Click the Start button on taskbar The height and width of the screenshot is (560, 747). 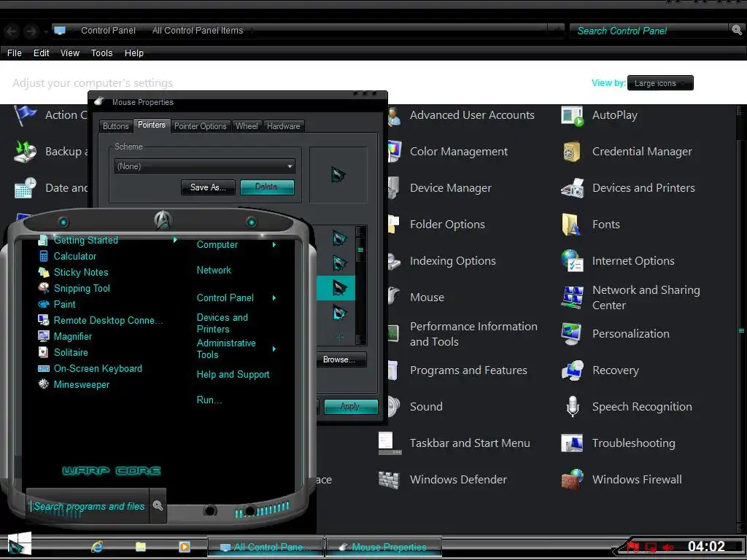pyautogui.click(x=19, y=545)
